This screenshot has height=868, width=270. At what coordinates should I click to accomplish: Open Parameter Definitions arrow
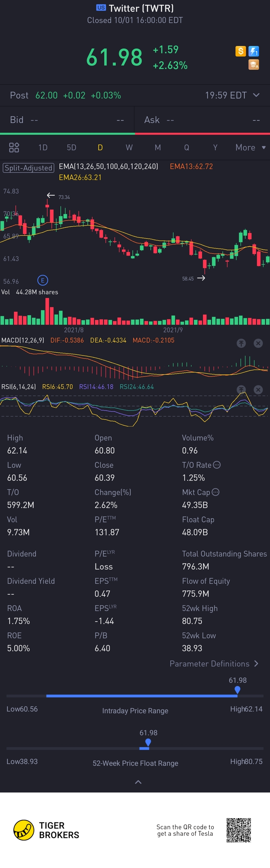(256, 663)
